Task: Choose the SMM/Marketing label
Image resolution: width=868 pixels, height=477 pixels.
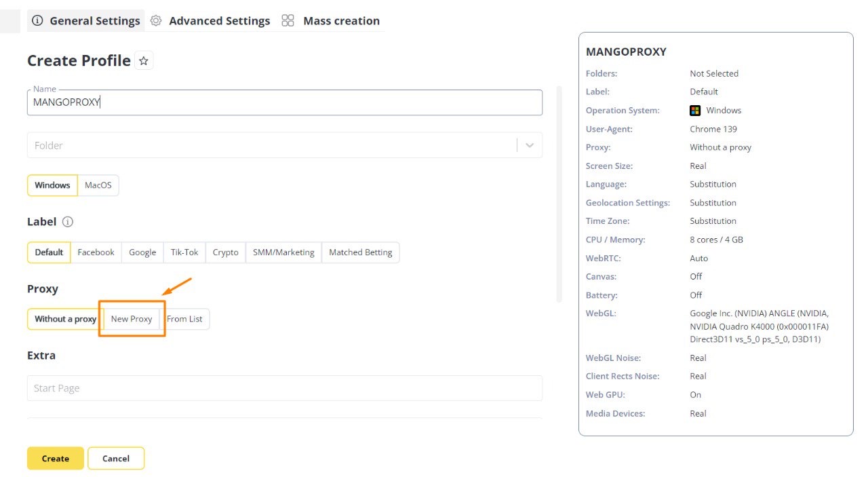Action: pyautogui.click(x=283, y=252)
